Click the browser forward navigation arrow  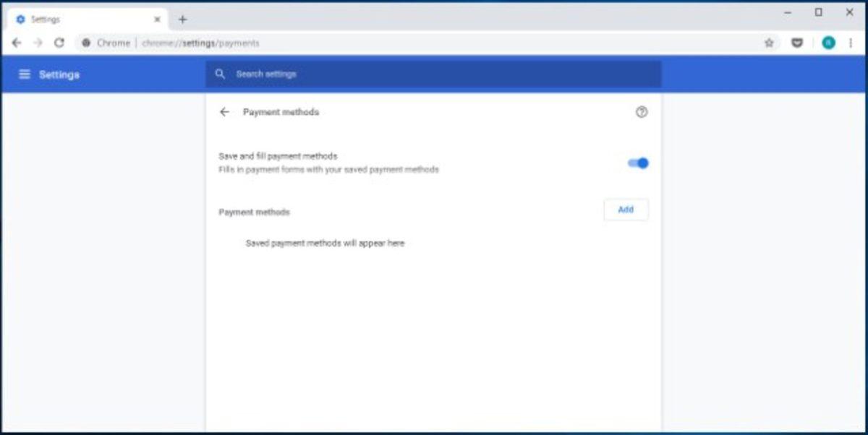click(x=38, y=43)
